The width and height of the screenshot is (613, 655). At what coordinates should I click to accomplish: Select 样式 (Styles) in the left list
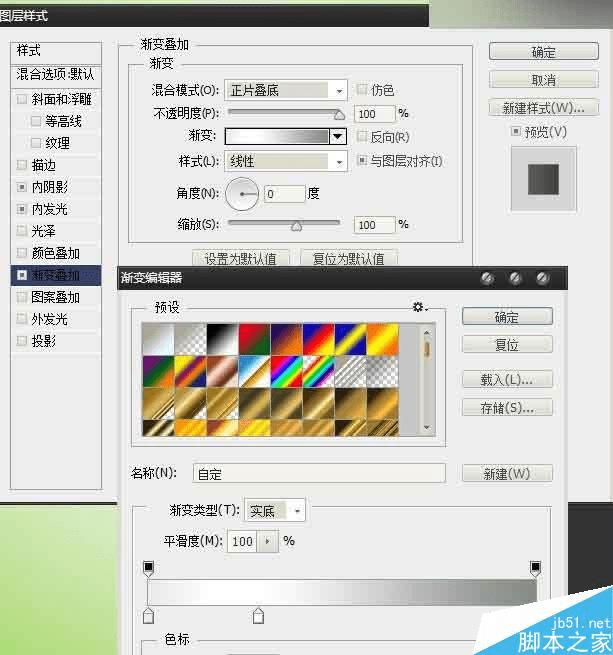coord(56,51)
